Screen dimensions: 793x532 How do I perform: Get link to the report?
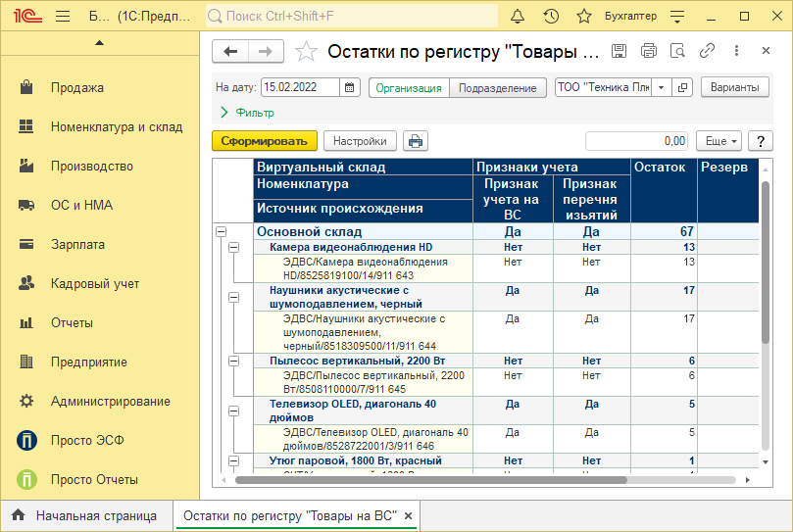pos(707,51)
